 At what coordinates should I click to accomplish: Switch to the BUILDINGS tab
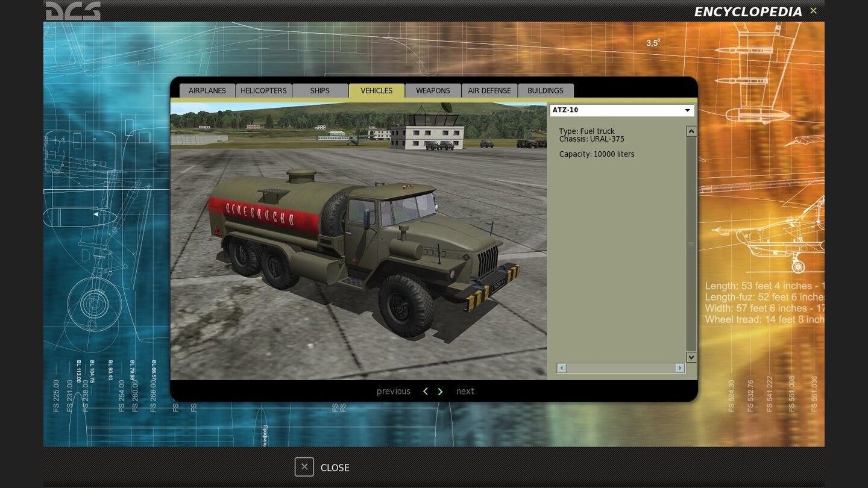point(546,90)
